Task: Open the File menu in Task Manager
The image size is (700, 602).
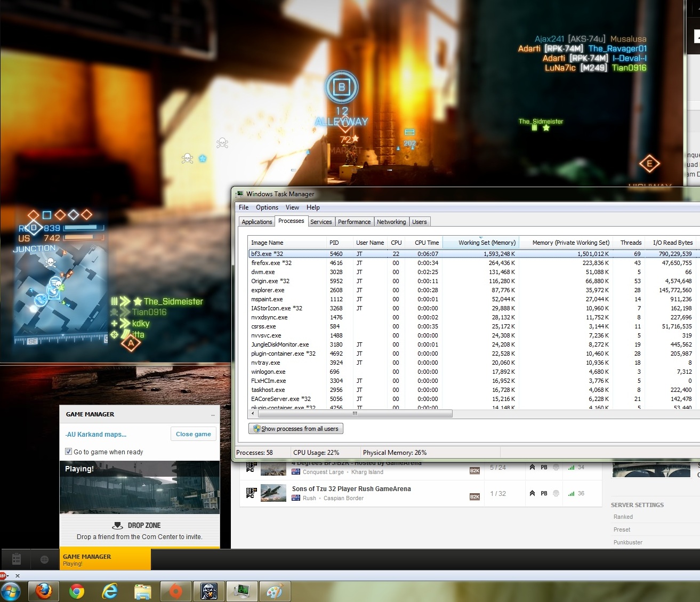Action: [x=244, y=207]
